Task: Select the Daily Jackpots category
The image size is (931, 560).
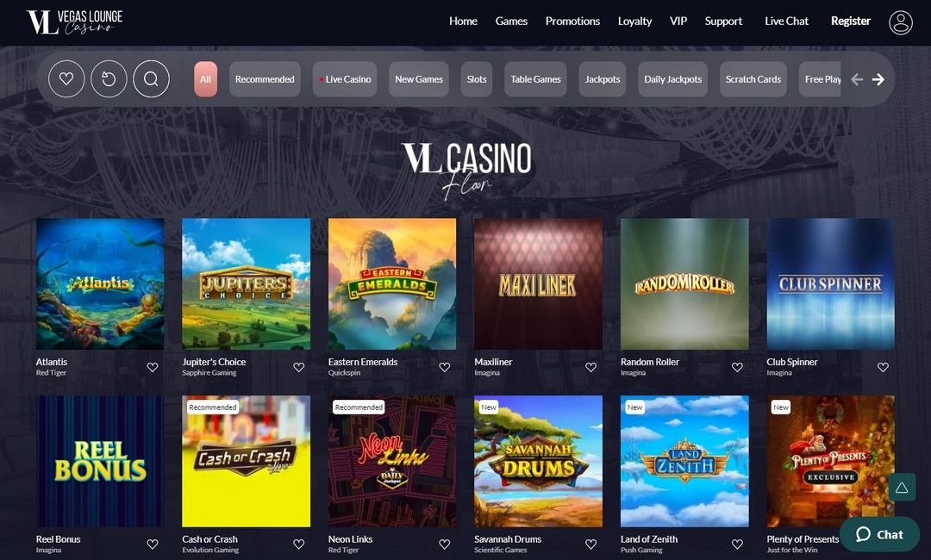Action: (x=672, y=79)
